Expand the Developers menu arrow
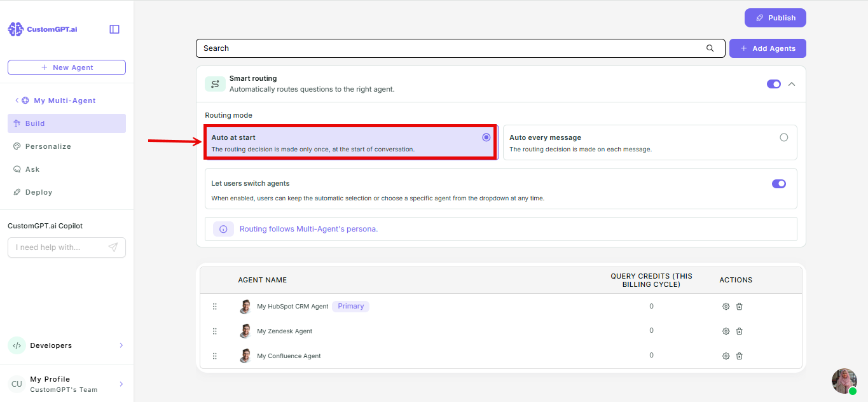 [121, 345]
